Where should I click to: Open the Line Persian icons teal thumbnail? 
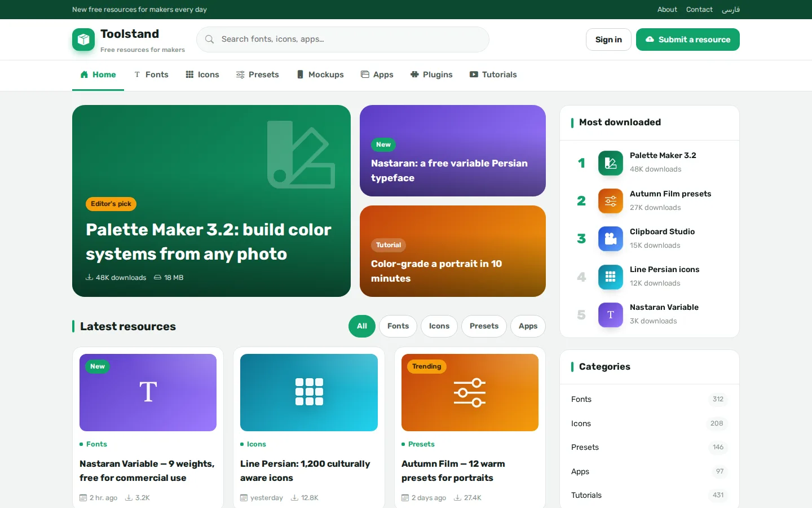point(309,392)
